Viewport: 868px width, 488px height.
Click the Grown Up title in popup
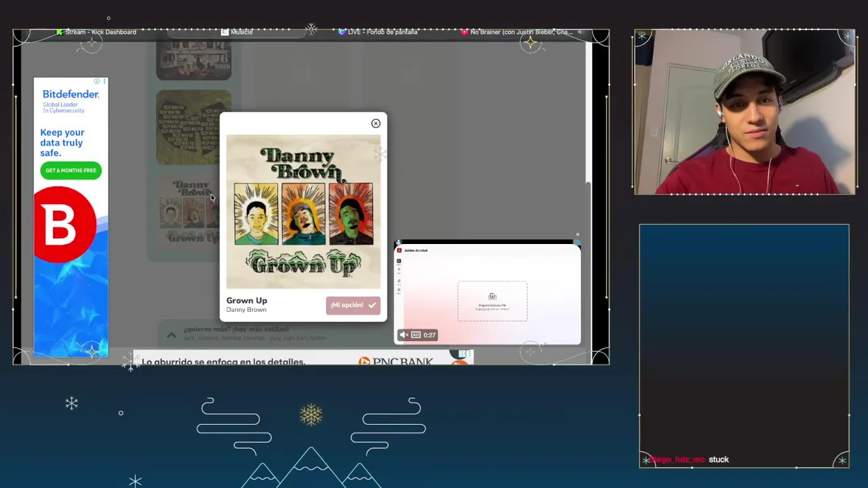tap(247, 300)
